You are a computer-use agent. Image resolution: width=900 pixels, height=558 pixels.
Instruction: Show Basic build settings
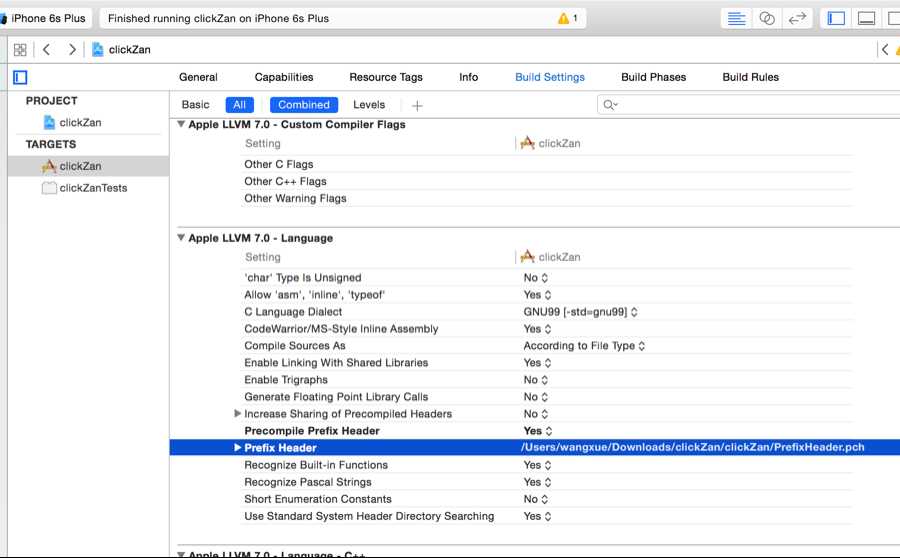coord(195,104)
